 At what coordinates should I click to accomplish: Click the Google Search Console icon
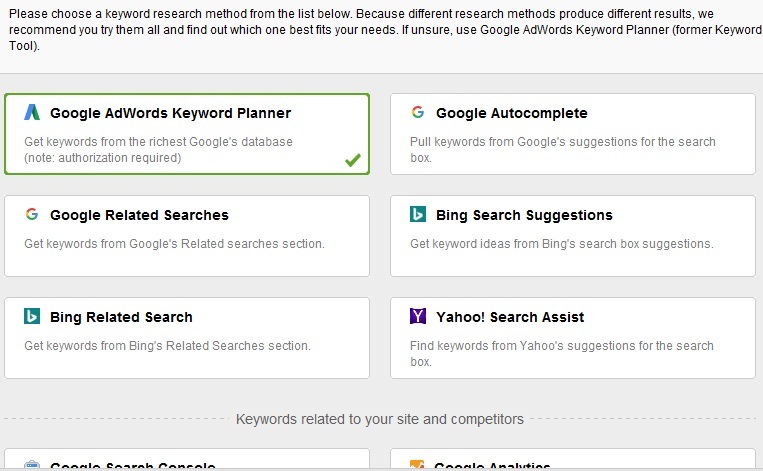point(32,465)
